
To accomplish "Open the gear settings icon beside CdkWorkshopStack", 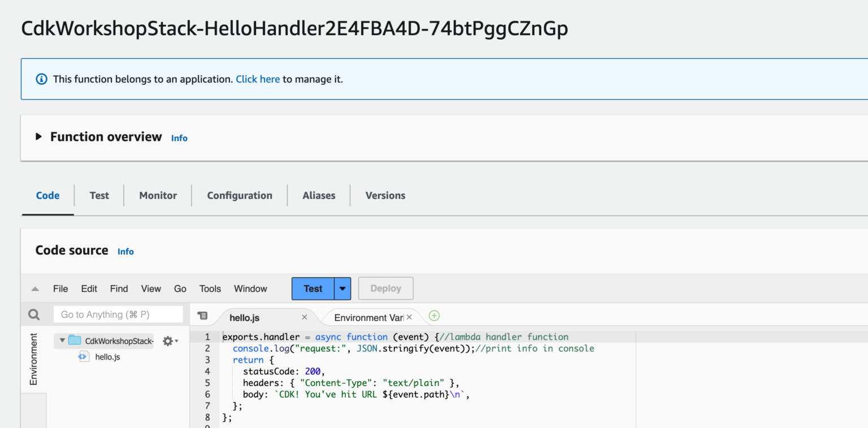I will coord(168,340).
